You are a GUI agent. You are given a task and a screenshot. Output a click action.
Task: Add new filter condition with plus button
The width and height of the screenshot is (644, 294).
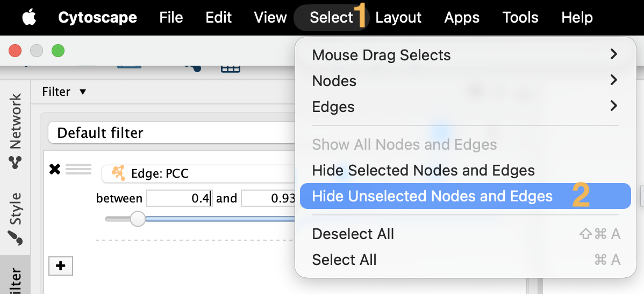click(x=60, y=265)
